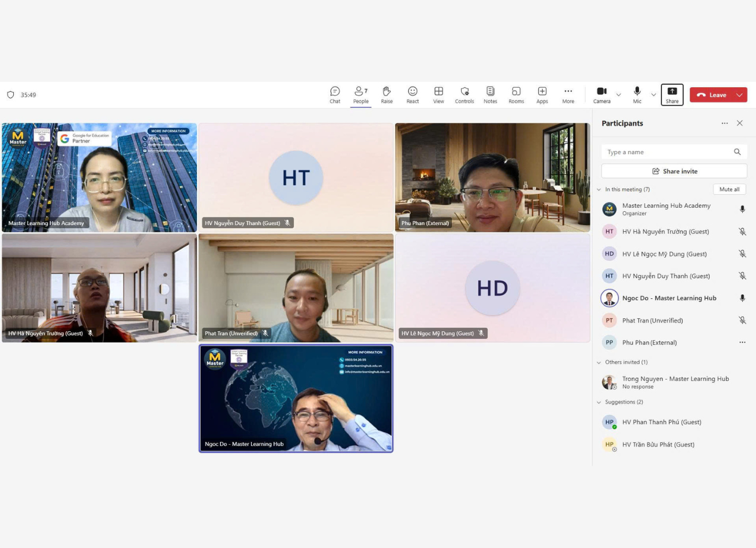Collapse the Suggestions section
756x548 pixels.
tap(599, 402)
